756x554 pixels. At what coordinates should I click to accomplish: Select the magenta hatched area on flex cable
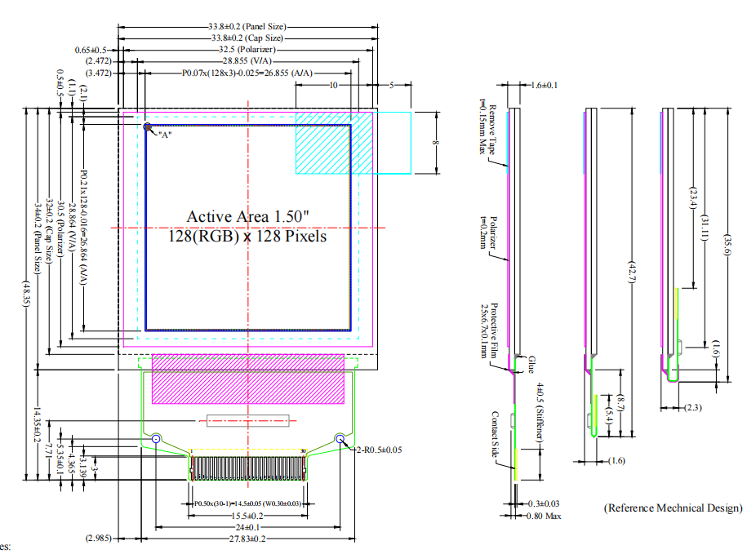coord(247,379)
